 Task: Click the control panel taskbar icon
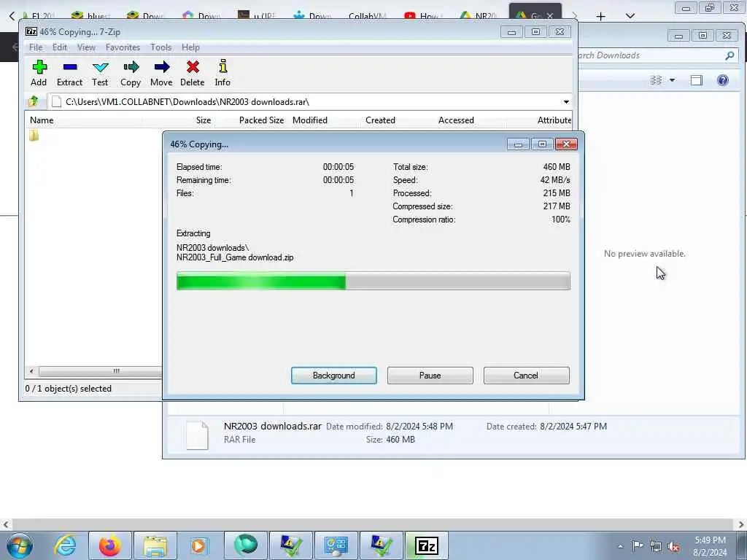(x=336, y=545)
